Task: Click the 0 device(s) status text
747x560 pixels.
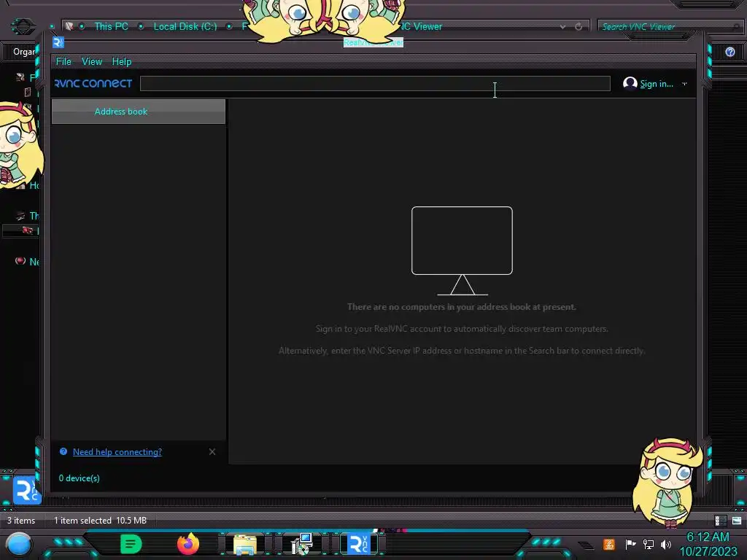Action: [x=79, y=478]
